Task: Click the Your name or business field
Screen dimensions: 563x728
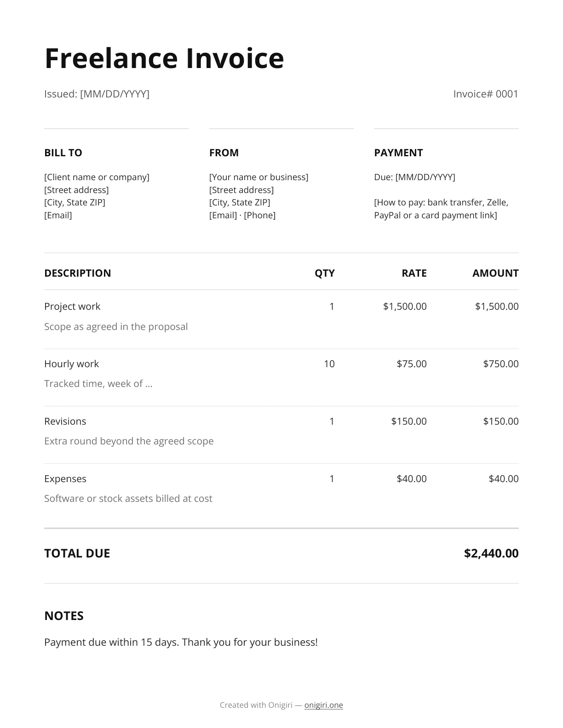Action: click(259, 177)
